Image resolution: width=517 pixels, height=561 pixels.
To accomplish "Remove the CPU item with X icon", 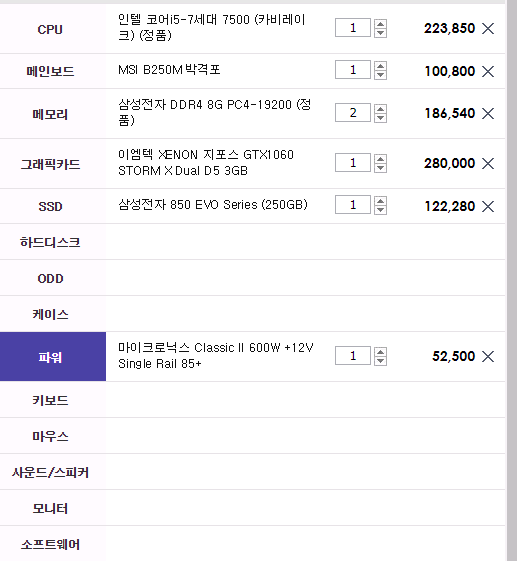I will pos(488,28).
